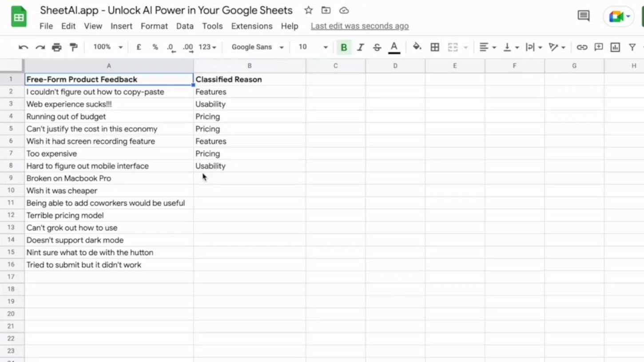Screen dimensions: 644x362
Task: Open the Extensions menu
Action: (x=252, y=26)
